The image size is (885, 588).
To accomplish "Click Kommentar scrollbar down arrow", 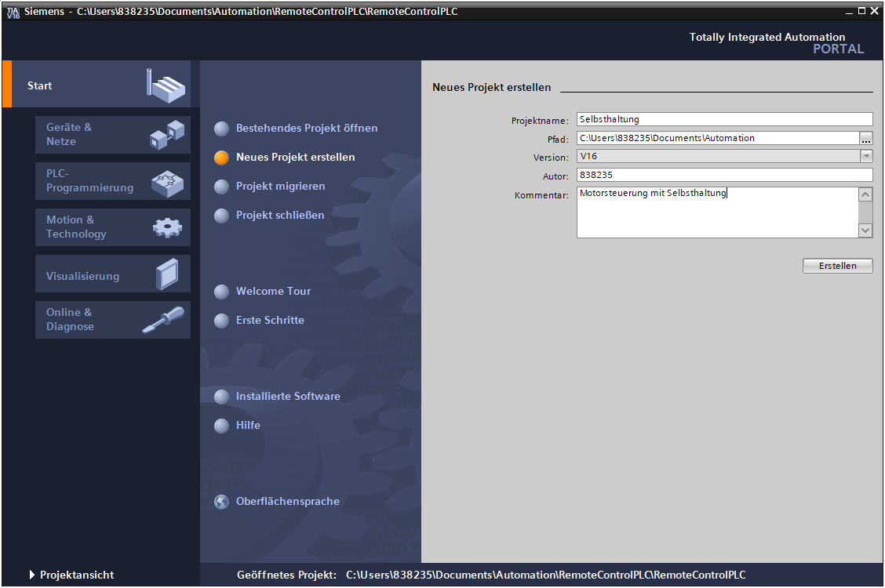I will click(x=865, y=230).
